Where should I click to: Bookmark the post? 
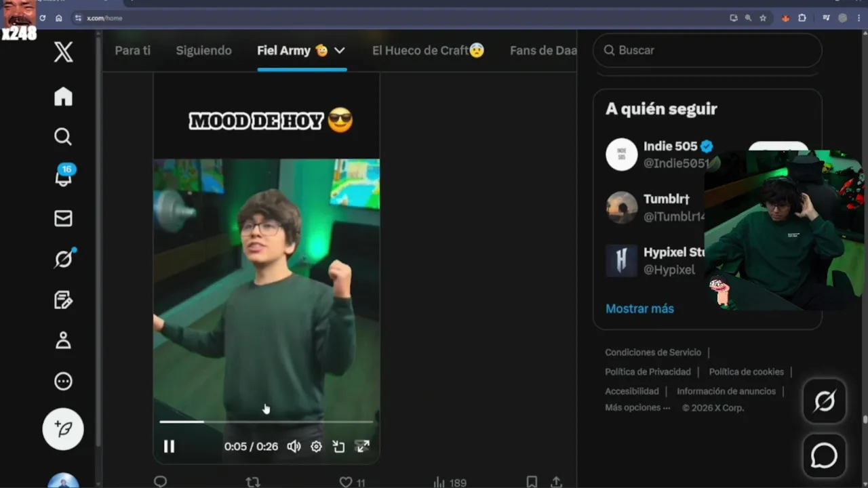532,482
